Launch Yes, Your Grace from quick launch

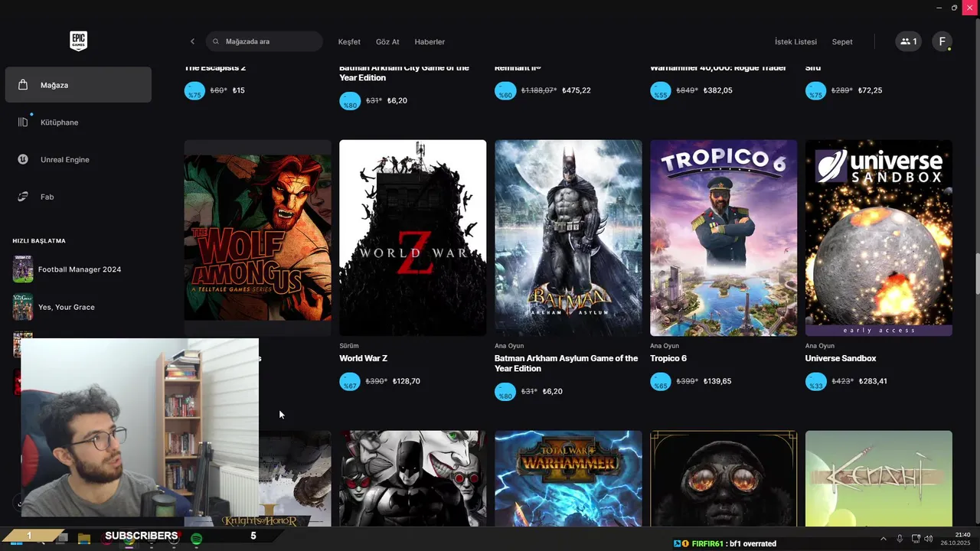point(78,307)
